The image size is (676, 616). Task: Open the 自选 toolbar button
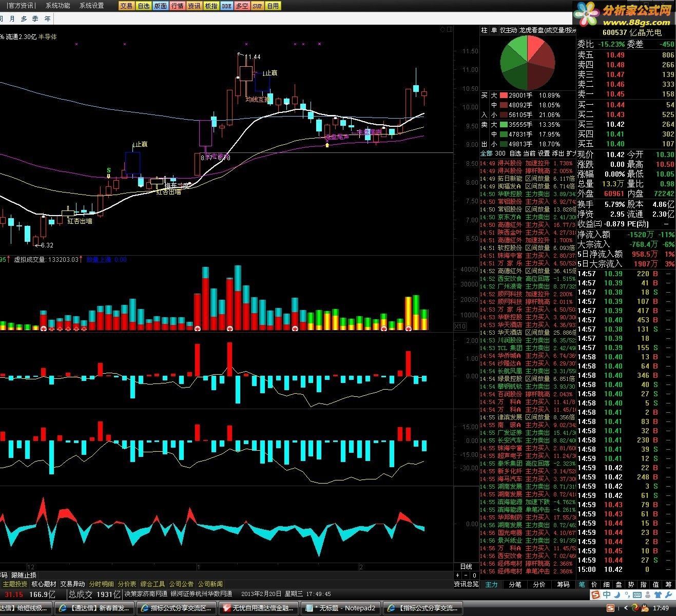tap(143, 6)
